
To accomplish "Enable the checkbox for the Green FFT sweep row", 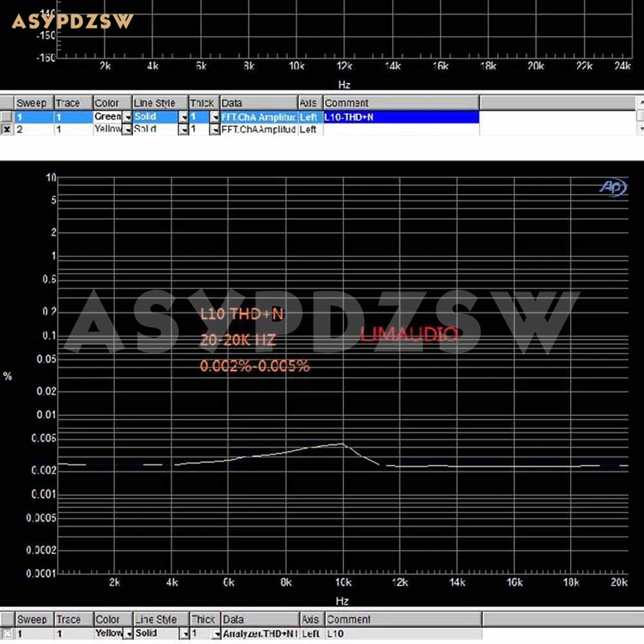I will pyautogui.click(x=6, y=117).
